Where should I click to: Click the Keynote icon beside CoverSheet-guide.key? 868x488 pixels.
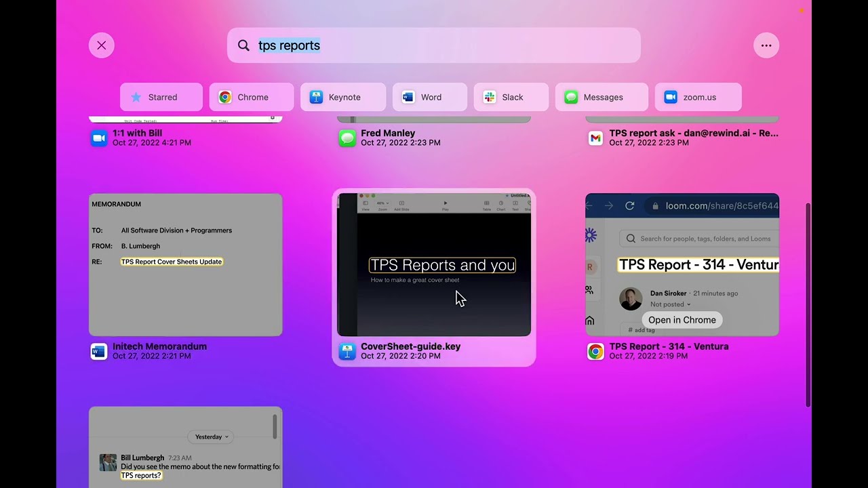347,352
